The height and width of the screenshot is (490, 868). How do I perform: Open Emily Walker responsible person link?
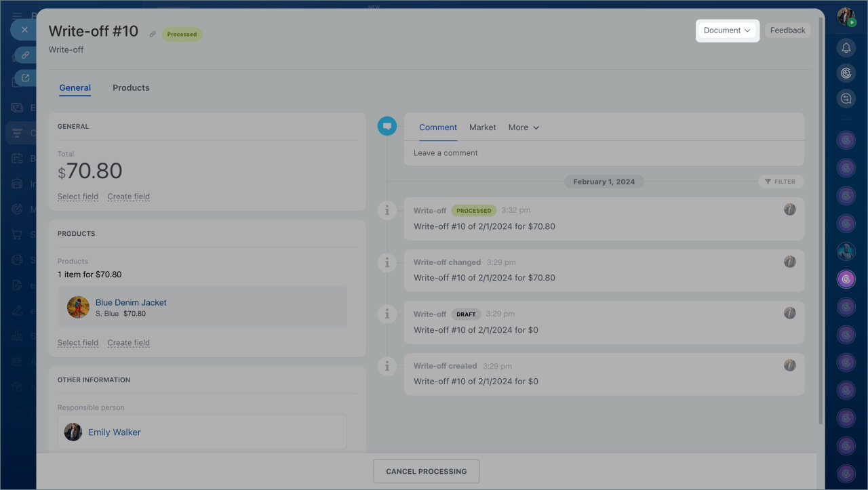coord(115,432)
